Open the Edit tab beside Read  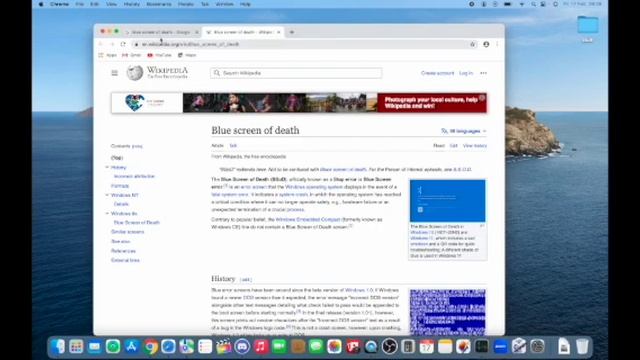(x=453, y=146)
